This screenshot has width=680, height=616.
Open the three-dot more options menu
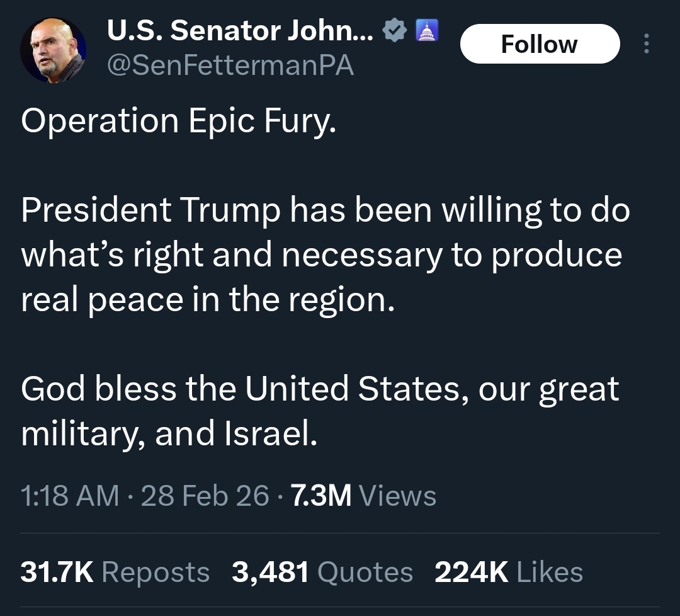pos(646,43)
